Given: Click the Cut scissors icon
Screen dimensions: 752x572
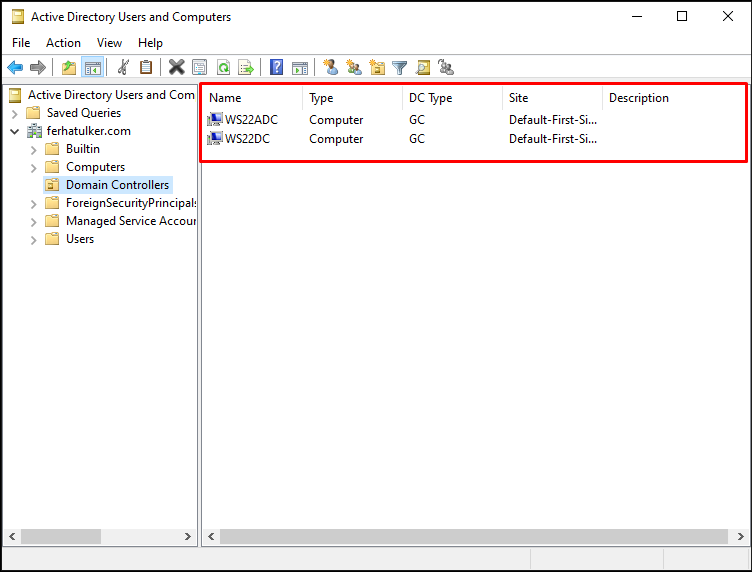Looking at the screenshot, I should [124, 68].
